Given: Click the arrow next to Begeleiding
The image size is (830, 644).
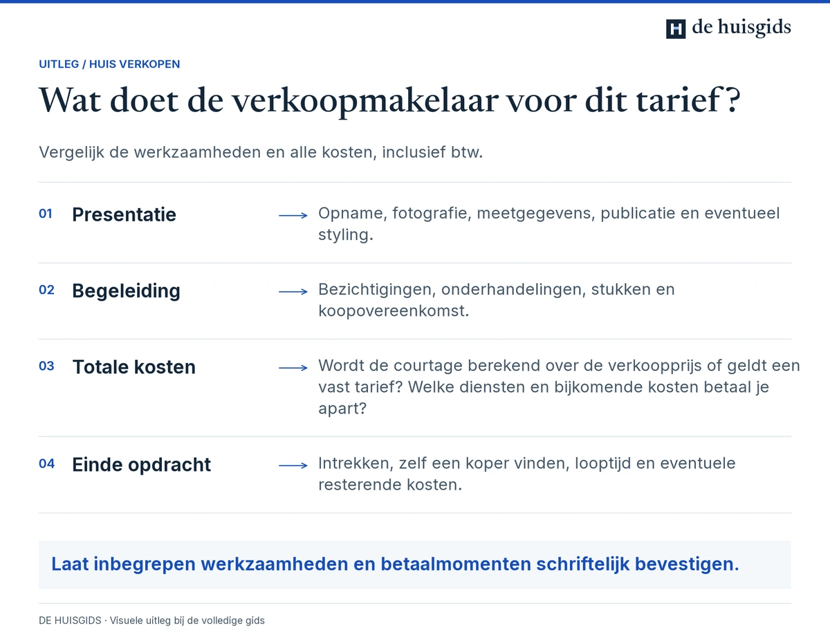Looking at the screenshot, I should 293,292.
